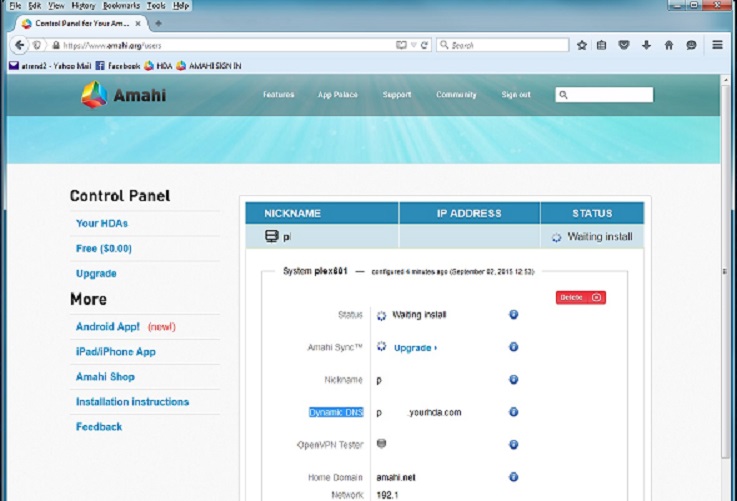737x501 pixels.
Task: Click the browser Search box
Action: (502, 45)
